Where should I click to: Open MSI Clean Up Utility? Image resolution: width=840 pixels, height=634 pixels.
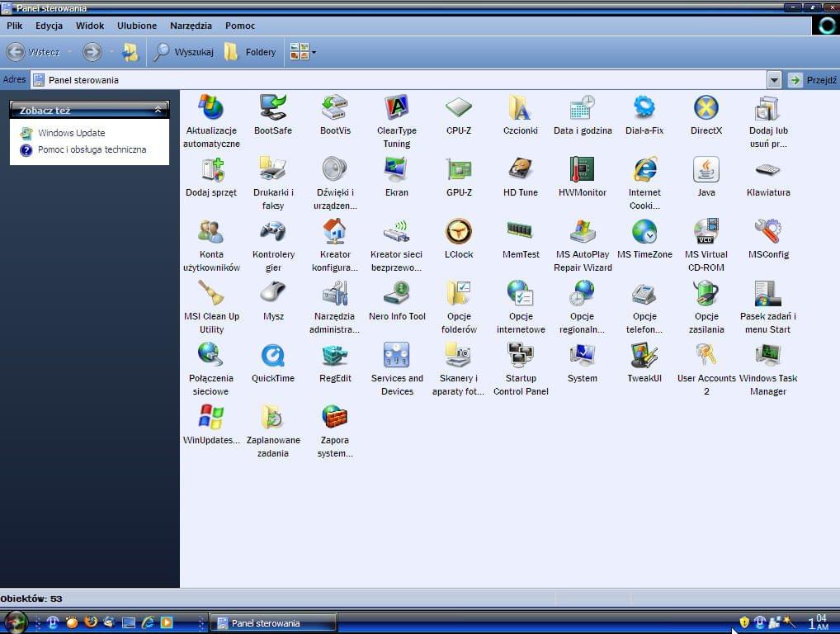tap(211, 307)
